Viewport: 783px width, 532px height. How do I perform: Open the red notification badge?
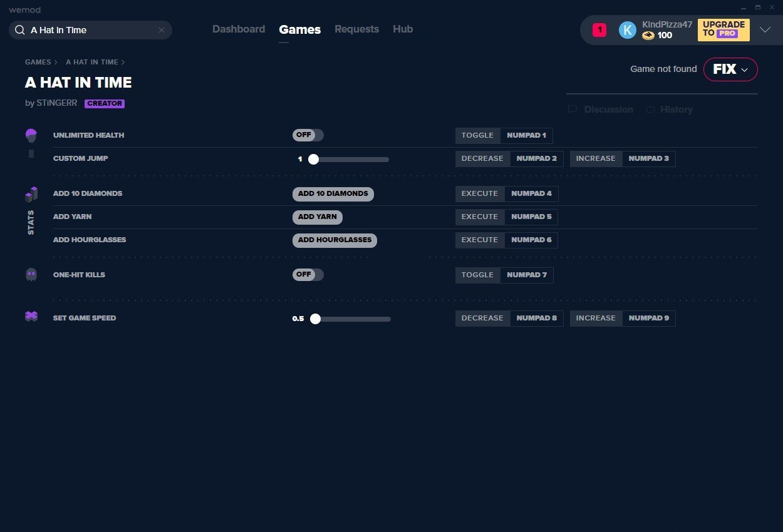click(599, 30)
